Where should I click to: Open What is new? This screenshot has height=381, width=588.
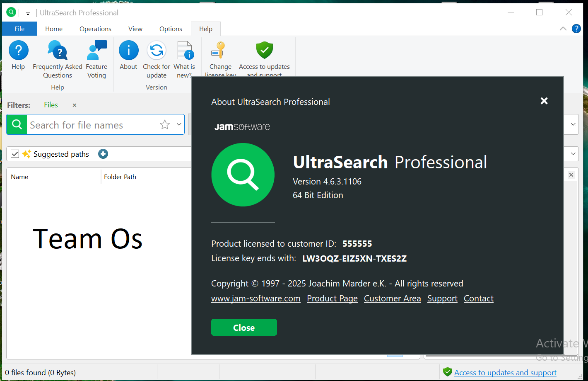184,60
